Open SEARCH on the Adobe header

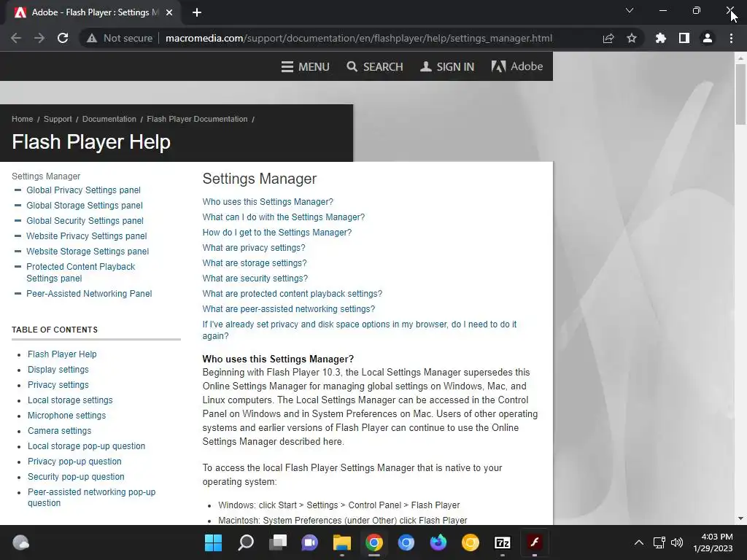click(x=375, y=66)
